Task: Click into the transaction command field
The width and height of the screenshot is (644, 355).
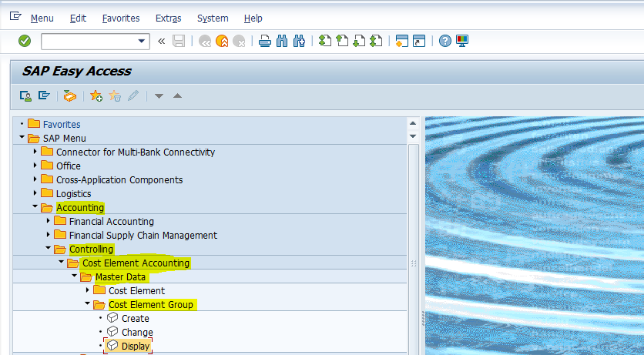Action: (88, 41)
